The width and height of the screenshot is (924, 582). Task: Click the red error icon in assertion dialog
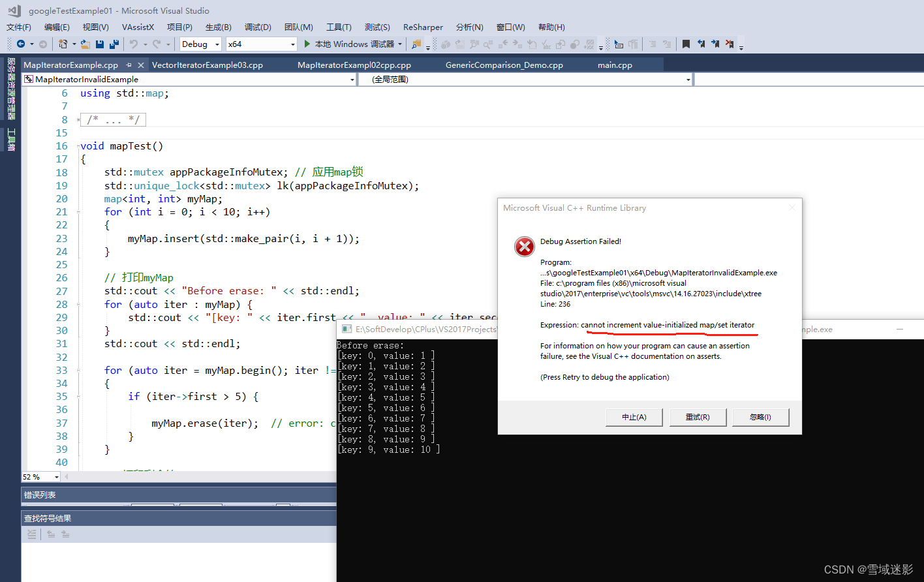pos(524,247)
